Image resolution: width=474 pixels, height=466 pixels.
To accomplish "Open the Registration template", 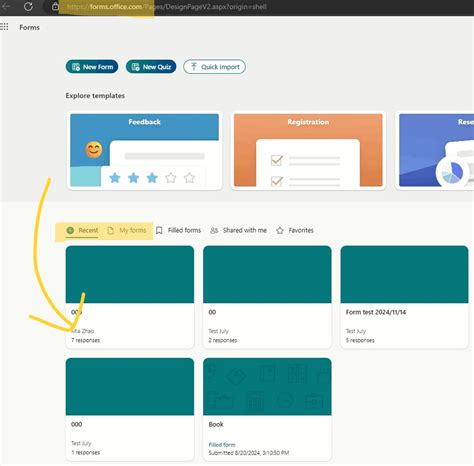I will 308,150.
